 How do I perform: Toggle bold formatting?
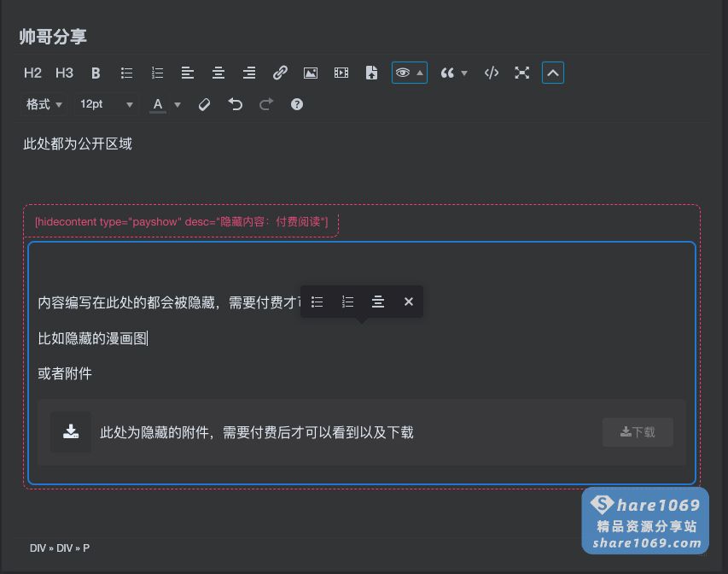pos(96,73)
